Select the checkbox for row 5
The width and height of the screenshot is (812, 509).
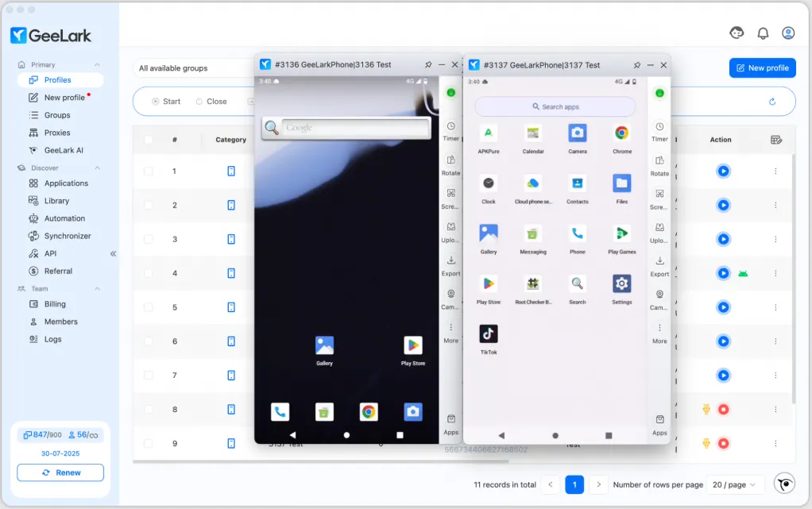(148, 307)
